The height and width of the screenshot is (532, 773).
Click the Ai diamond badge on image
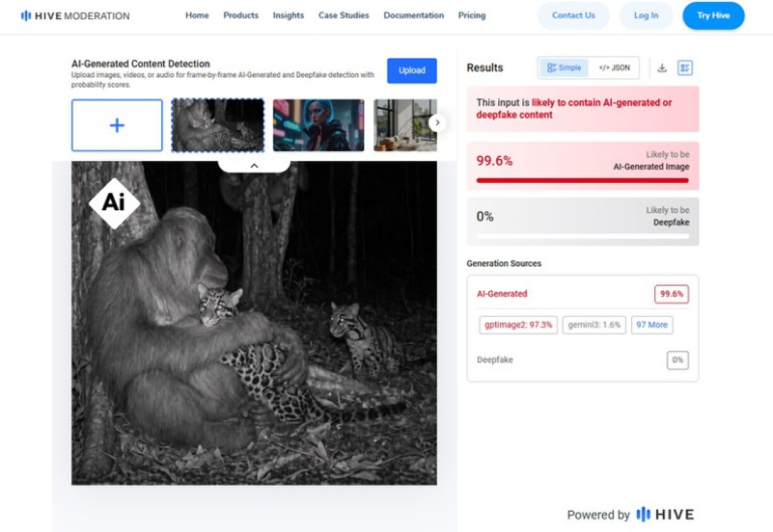point(114,203)
